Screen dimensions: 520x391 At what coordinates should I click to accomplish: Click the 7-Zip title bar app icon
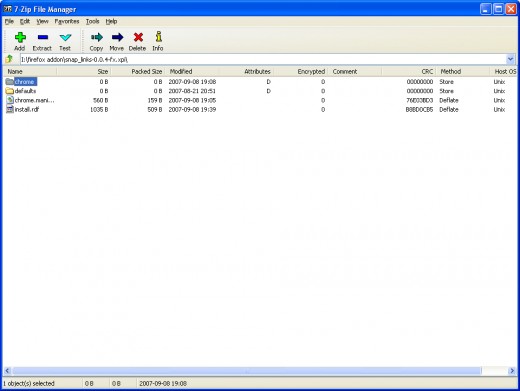7,9
